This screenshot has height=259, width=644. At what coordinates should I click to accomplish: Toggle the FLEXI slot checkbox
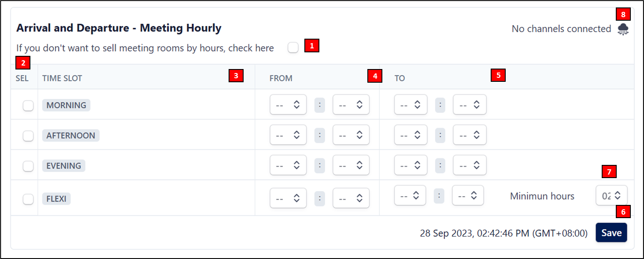click(28, 199)
